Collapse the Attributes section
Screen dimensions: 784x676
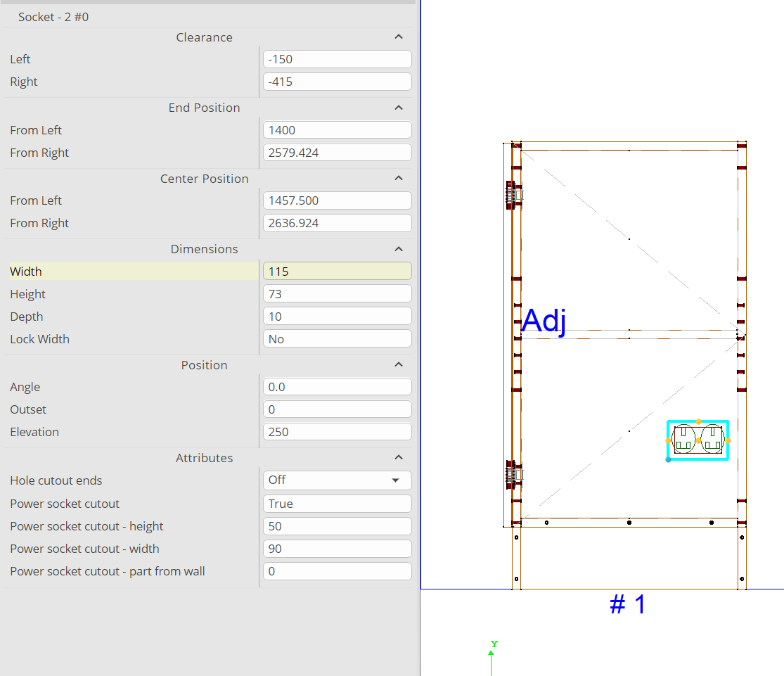398,458
